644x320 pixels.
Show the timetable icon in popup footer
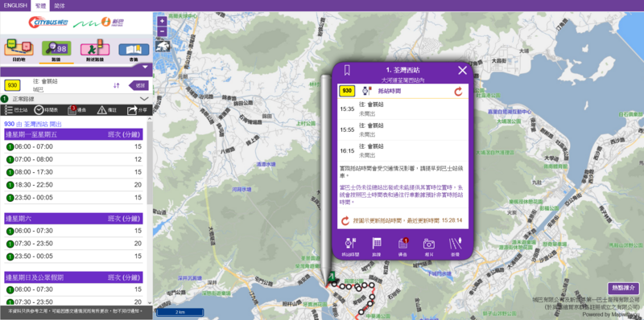(x=376, y=247)
